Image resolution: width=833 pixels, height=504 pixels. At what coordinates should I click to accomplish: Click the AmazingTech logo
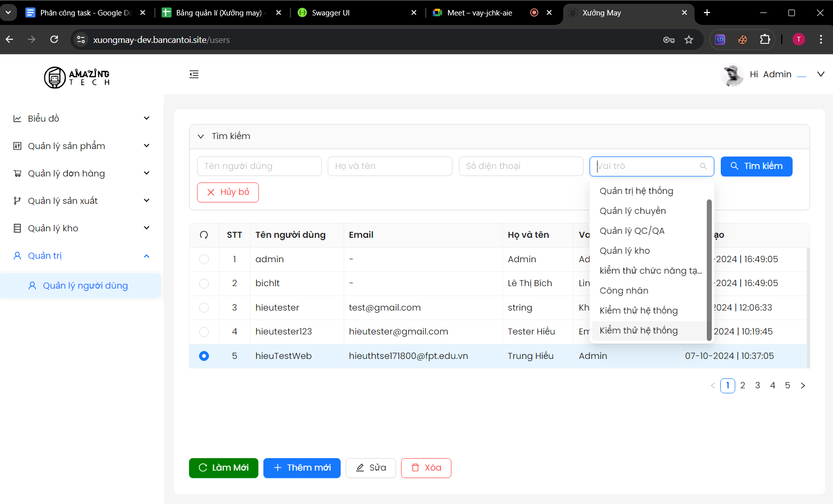coord(77,77)
